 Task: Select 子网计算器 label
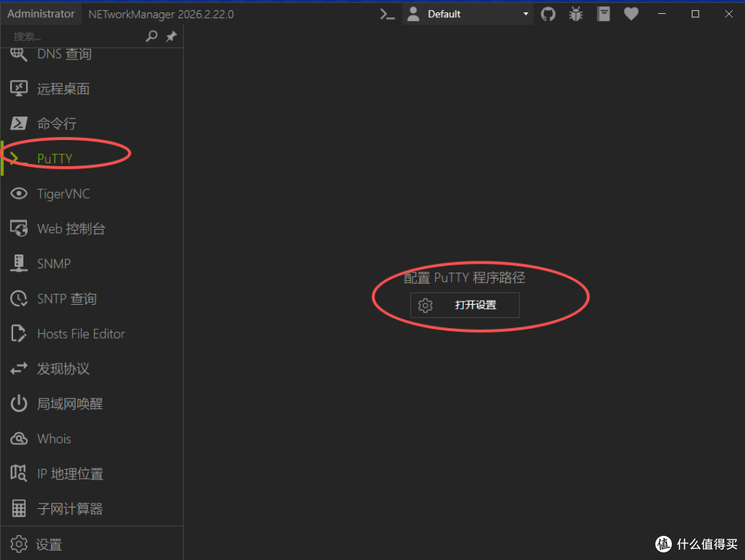tap(70, 509)
